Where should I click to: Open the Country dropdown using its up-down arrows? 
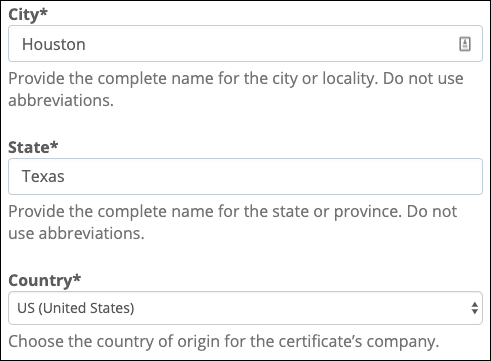[x=475, y=308]
